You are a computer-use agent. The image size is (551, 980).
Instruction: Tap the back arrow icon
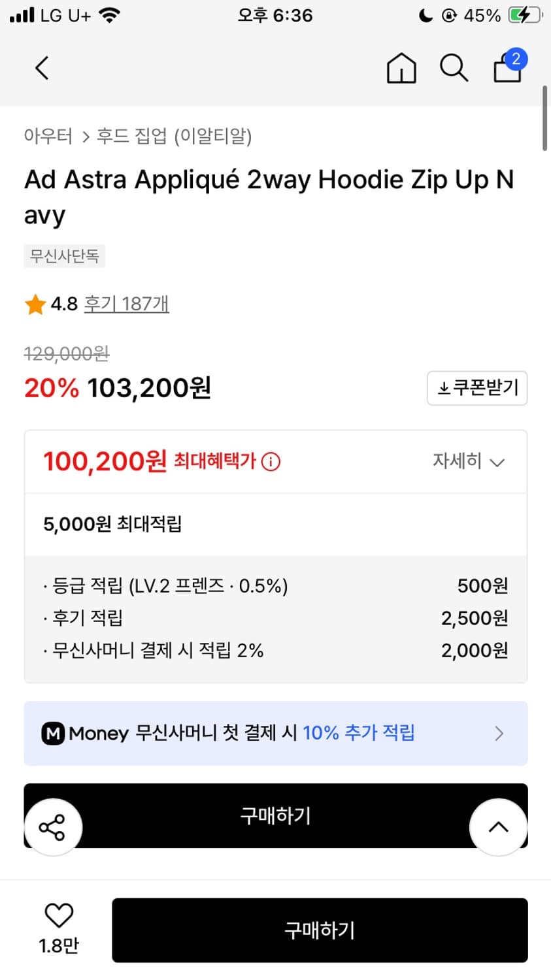pyautogui.click(x=42, y=68)
